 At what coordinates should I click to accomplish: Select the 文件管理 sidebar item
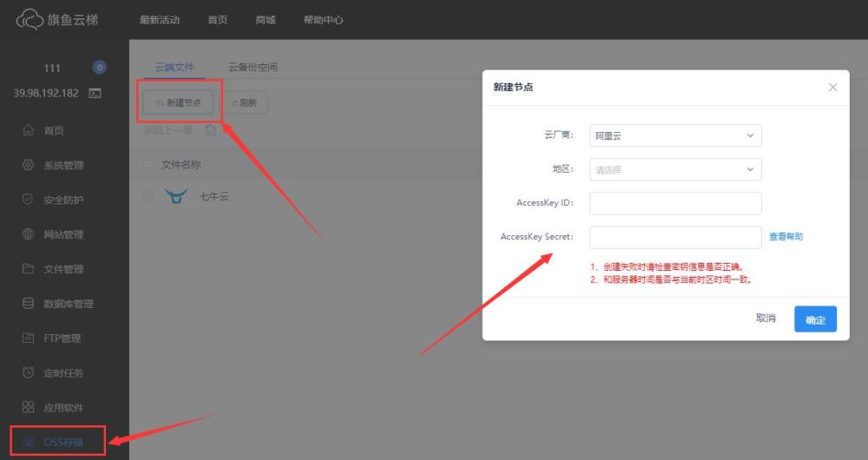(64, 269)
